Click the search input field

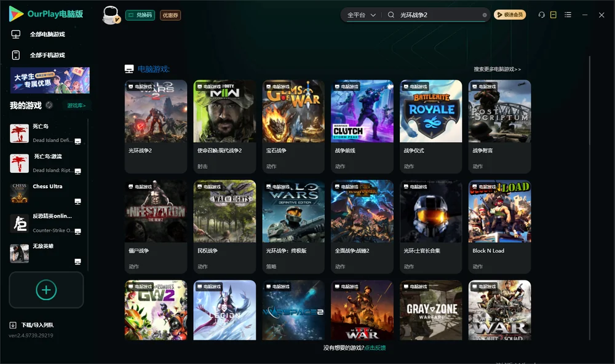coord(439,15)
